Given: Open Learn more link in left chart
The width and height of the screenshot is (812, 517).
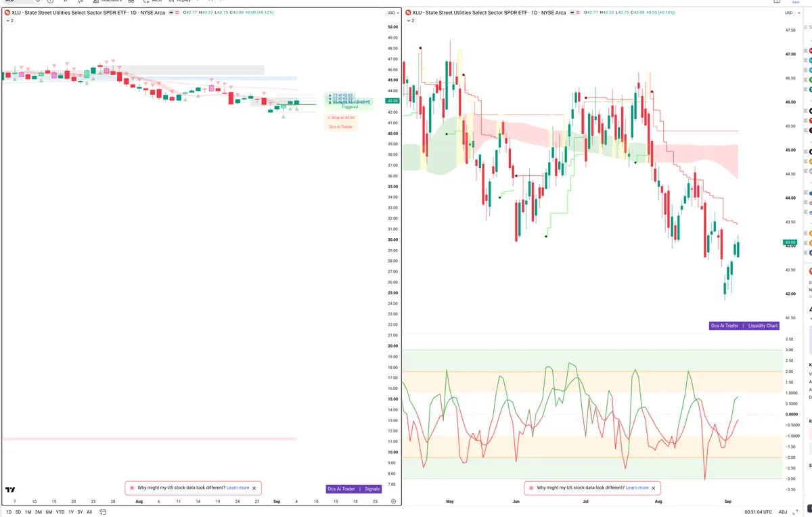Looking at the screenshot, I should (x=238, y=488).
